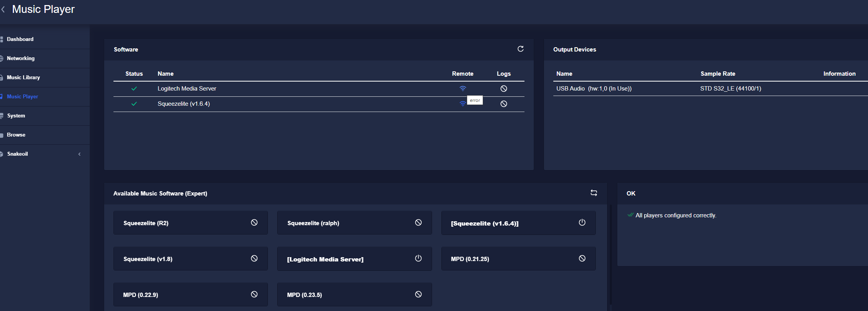
Task: Click the Squeezelite (v1.6.4) name in Software table
Action: coord(184,104)
